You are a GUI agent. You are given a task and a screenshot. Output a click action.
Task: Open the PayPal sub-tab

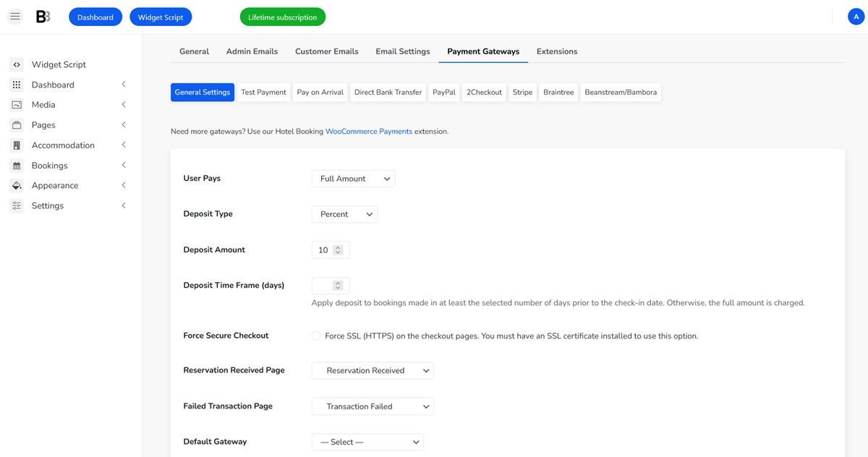pyautogui.click(x=444, y=93)
